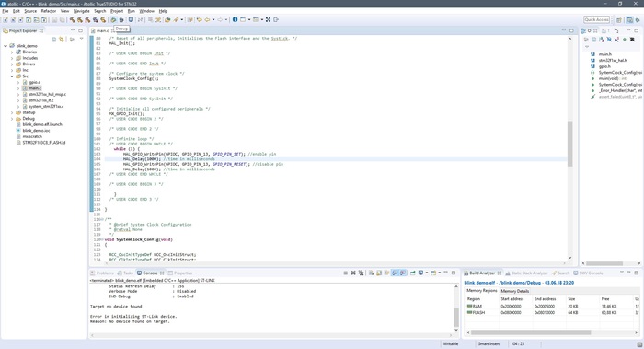Image resolution: width=644 pixels, height=349 pixels.
Task: Open the Display Selected Console dropdown
Action: click(x=427, y=273)
